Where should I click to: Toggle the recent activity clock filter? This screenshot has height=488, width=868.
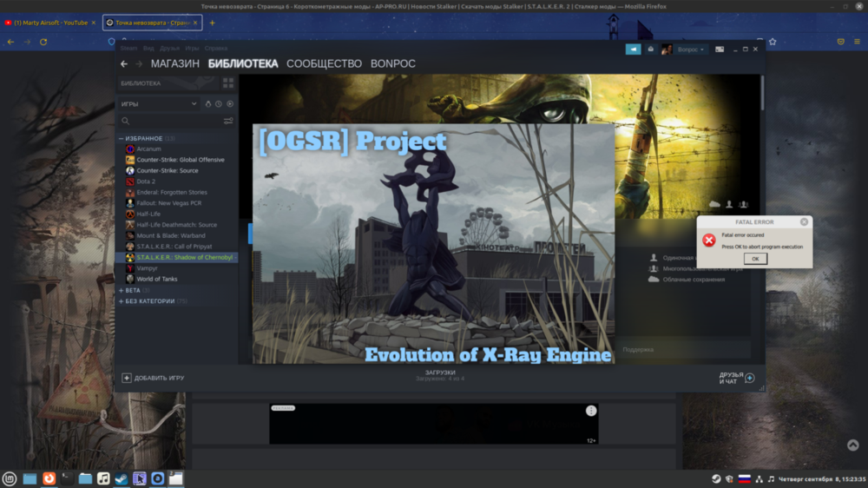click(x=219, y=104)
